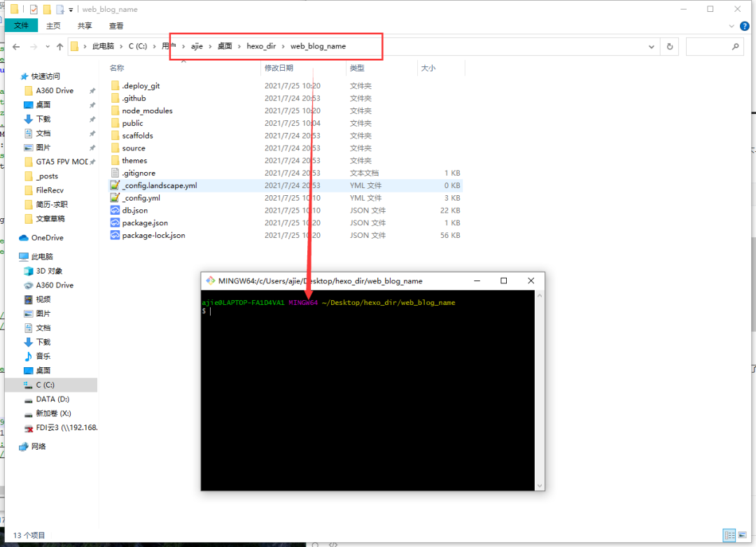Switch to details view layout
Image resolution: width=756 pixels, height=547 pixels.
tap(729, 535)
